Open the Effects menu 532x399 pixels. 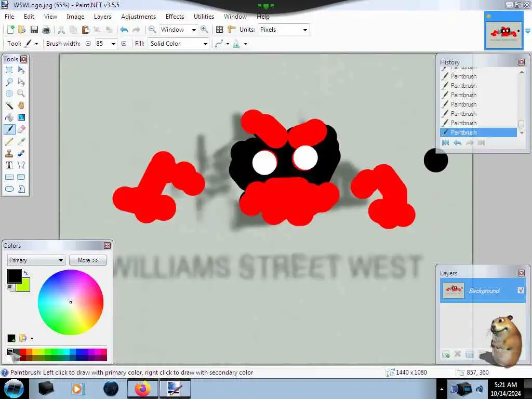click(x=175, y=16)
